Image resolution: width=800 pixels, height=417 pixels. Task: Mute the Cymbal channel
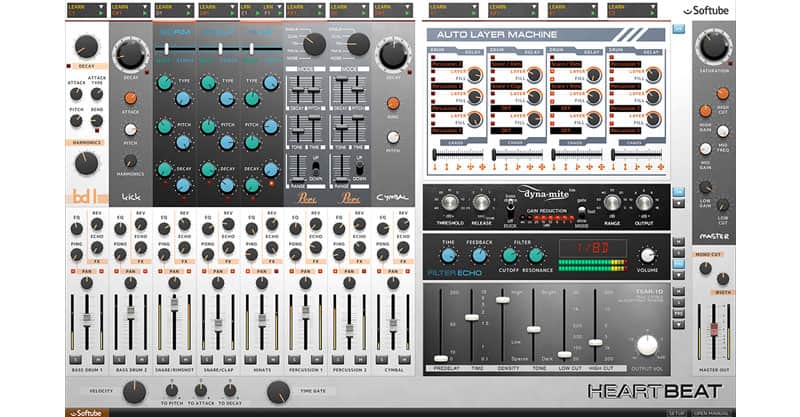click(404, 360)
